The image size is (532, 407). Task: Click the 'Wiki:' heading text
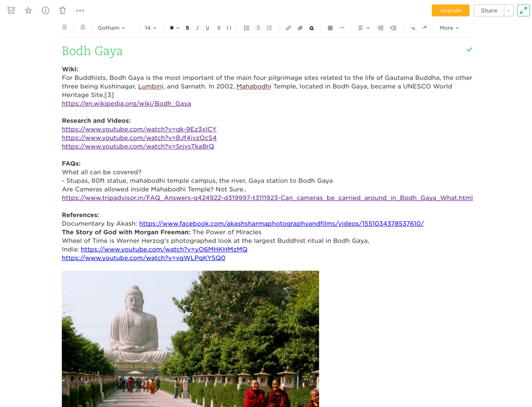click(x=70, y=69)
